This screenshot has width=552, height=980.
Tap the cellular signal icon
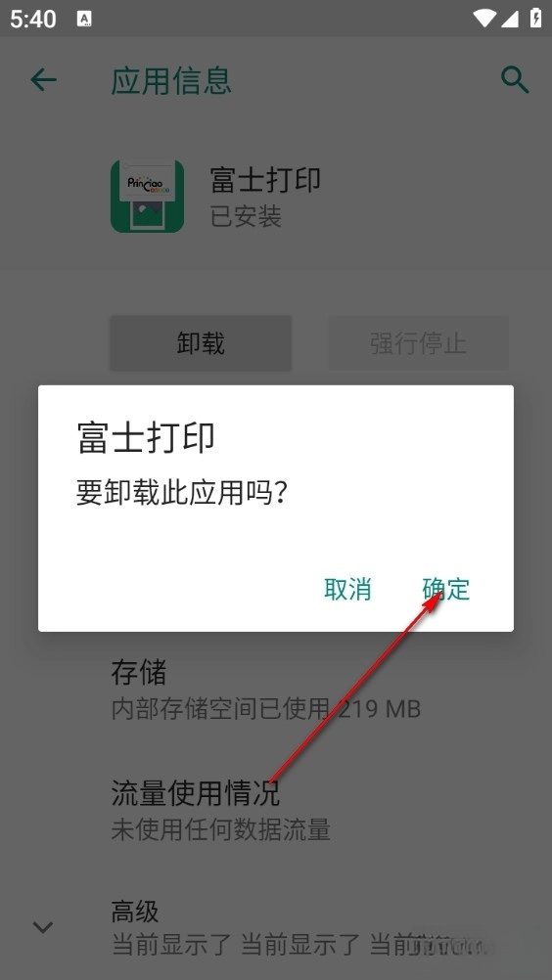click(x=510, y=19)
